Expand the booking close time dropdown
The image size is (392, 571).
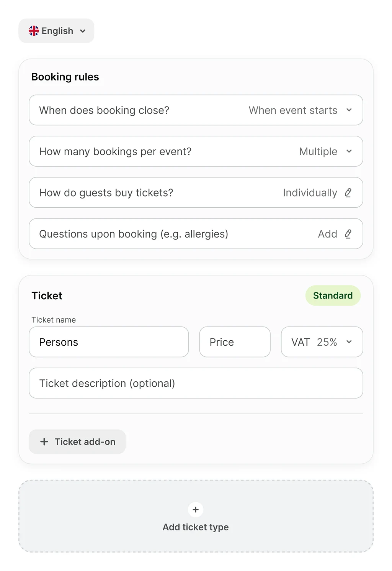click(196, 110)
